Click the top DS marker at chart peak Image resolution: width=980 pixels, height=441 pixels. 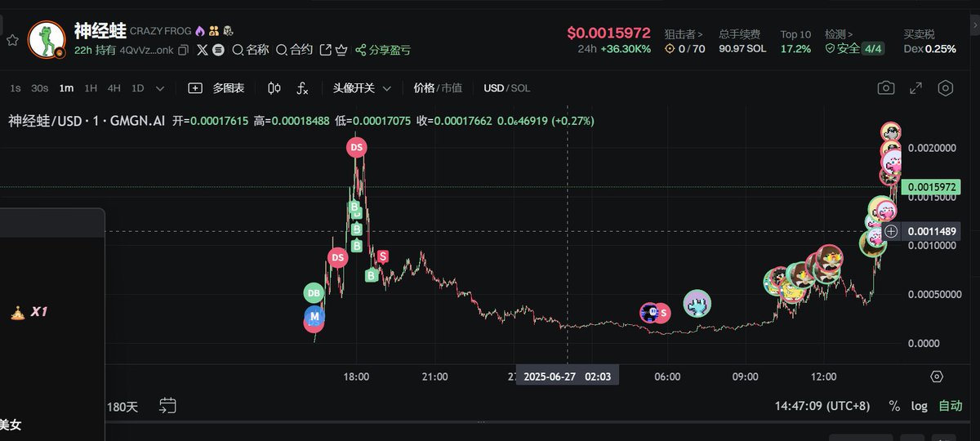(x=356, y=148)
